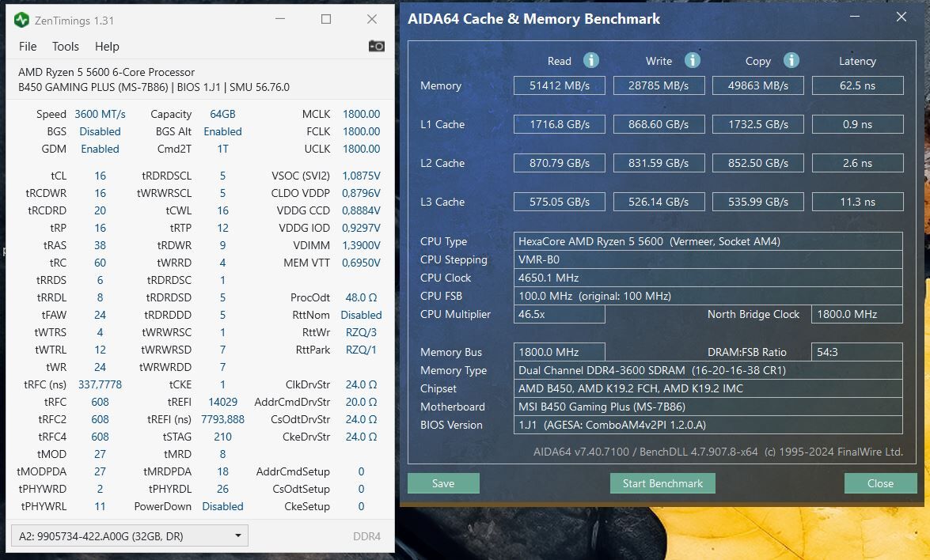Click the L2 Cache Write 831.59 GB/s field

[659, 163]
